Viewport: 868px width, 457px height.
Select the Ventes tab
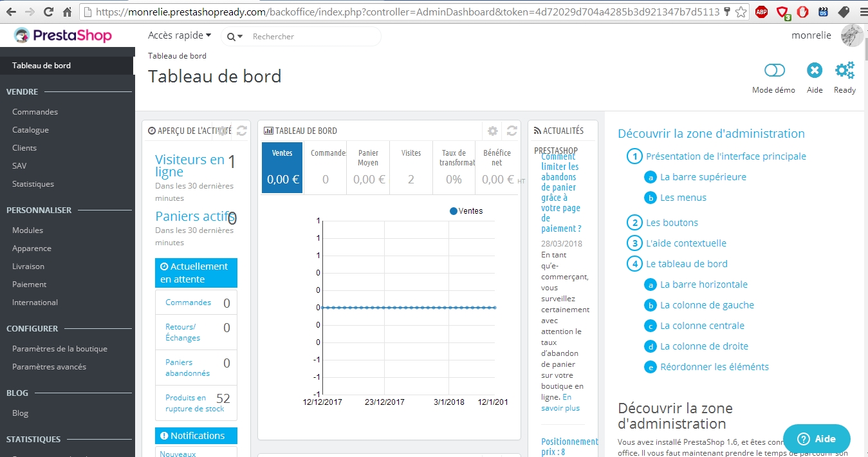pyautogui.click(x=282, y=167)
